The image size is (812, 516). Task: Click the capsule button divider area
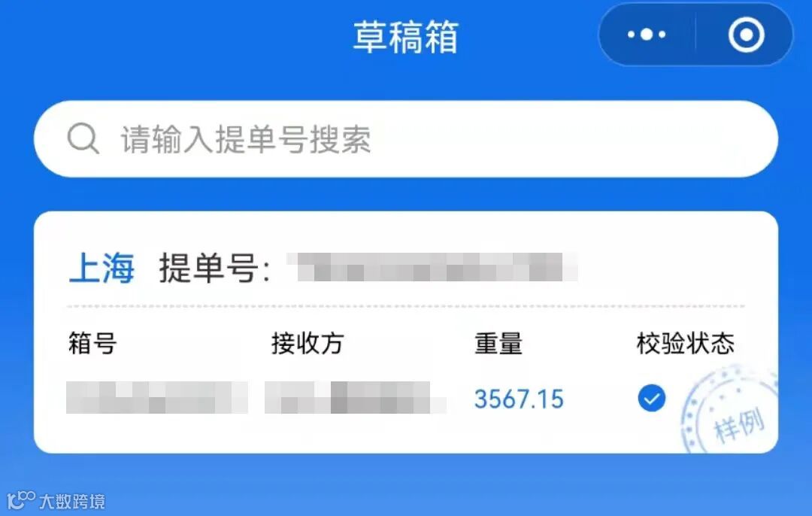coord(695,35)
